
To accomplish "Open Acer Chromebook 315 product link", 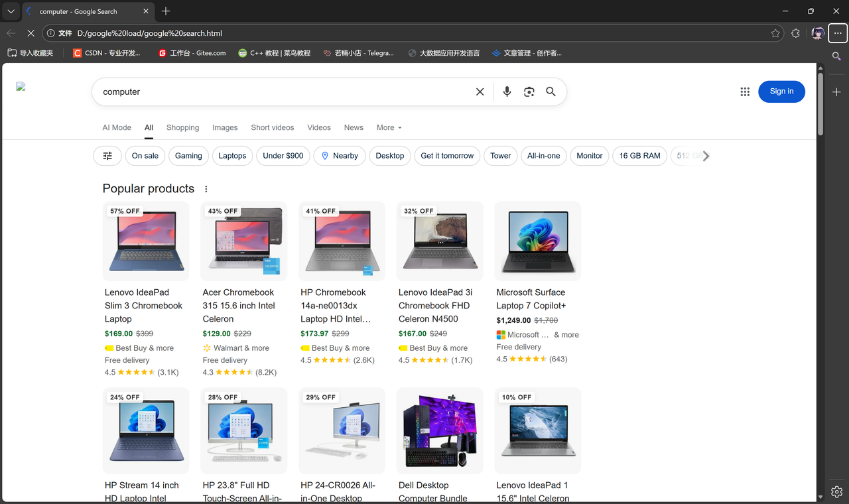I will [x=239, y=306].
